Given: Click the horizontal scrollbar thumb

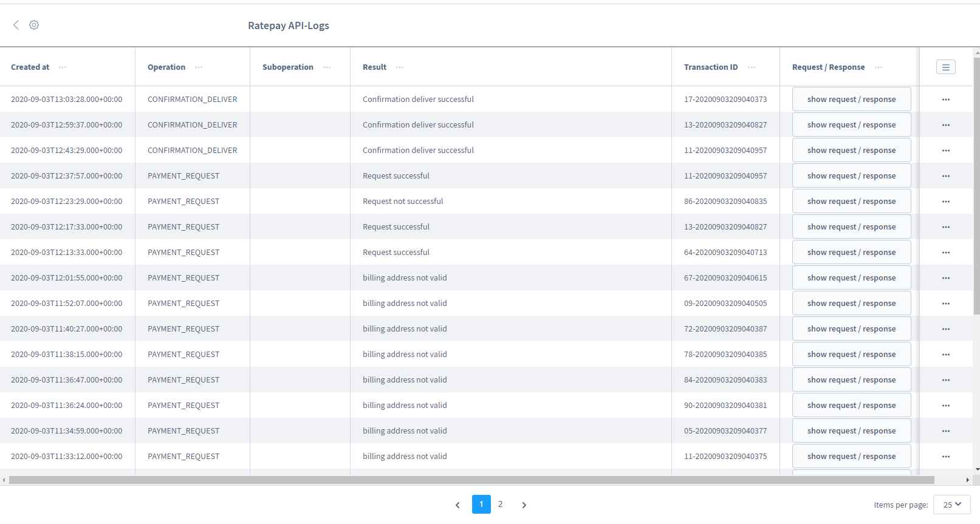Looking at the screenshot, I should point(471,480).
